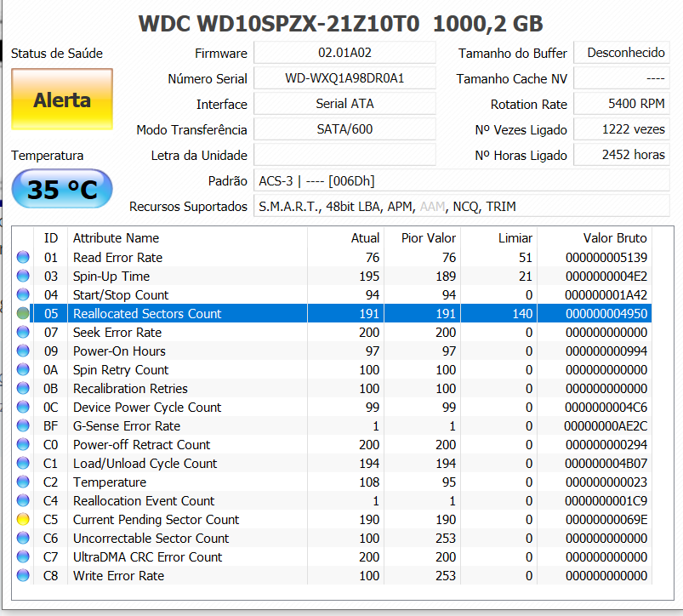Click the yellow orb for Current Pending Sector Count
683x616 pixels.
click(x=23, y=519)
